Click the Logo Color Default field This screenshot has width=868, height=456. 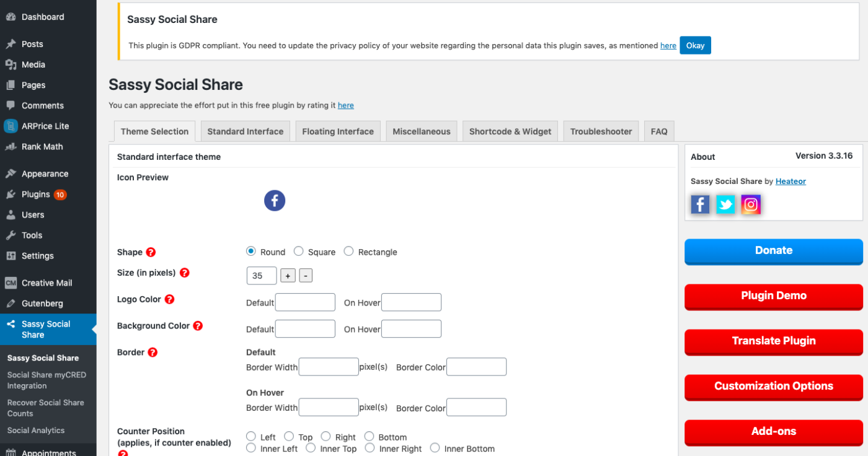pyautogui.click(x=305, y=302)
